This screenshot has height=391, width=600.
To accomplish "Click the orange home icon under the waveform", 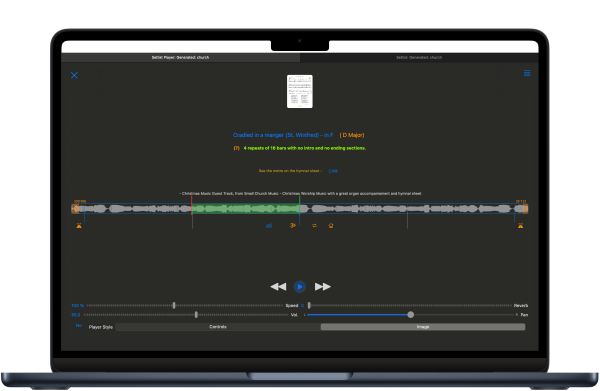I will tap(331, 226).
